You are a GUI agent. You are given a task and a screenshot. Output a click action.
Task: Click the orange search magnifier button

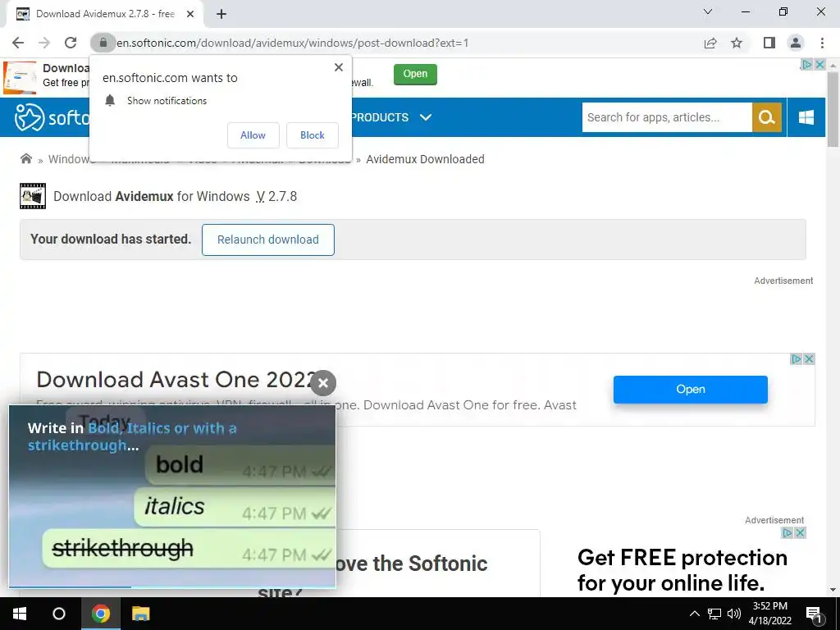[767, 117]
